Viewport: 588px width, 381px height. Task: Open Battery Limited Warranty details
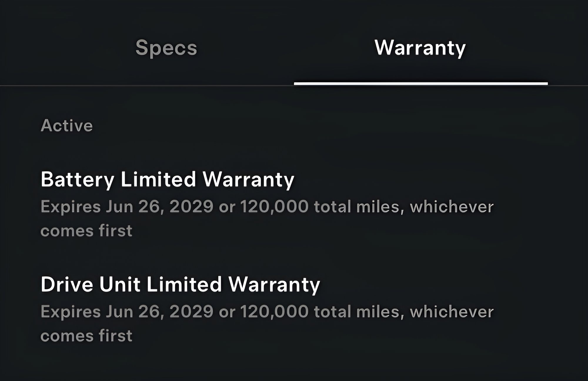167,179
